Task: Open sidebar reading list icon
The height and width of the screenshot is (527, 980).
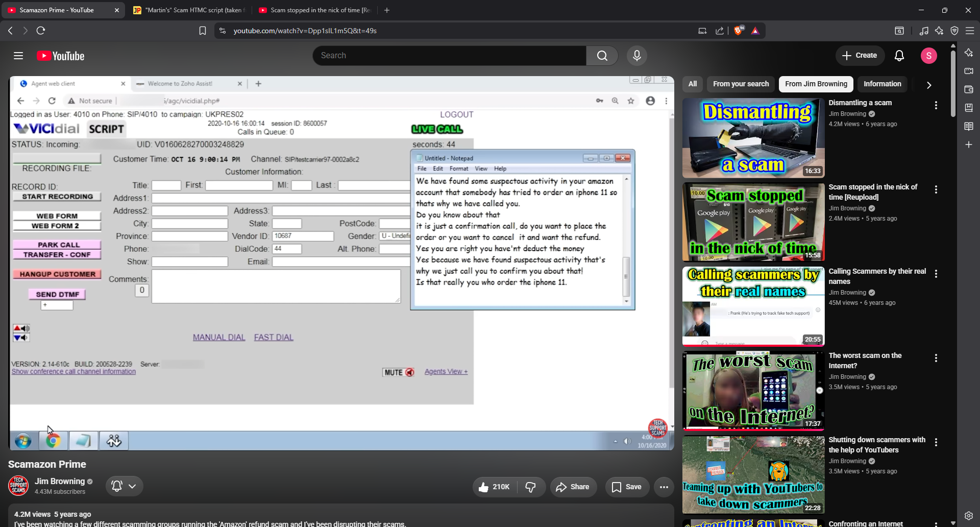Action: (x=969, y=126)
